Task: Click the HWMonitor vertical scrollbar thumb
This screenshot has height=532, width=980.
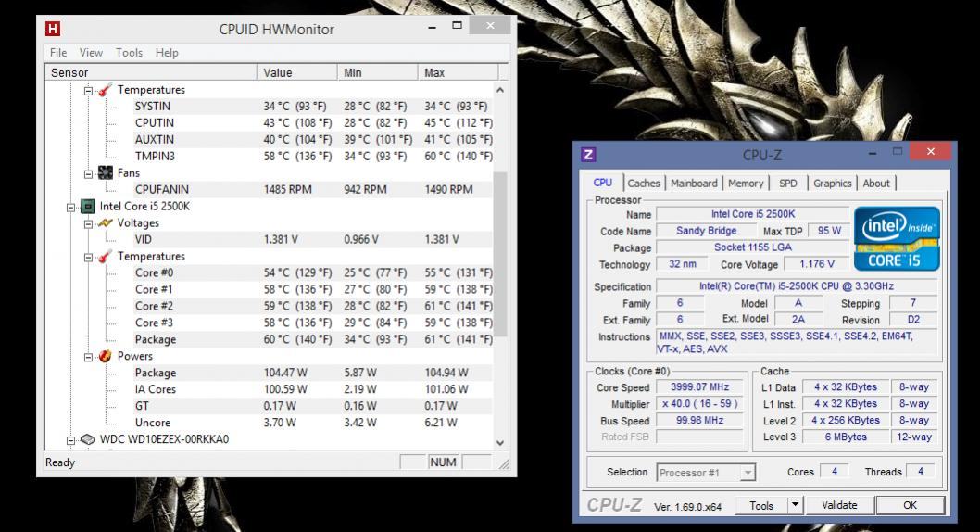Action: tap(500, 253)
